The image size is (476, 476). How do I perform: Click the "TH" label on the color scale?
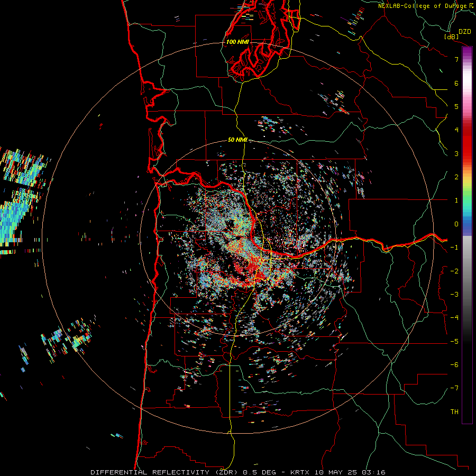(x=454, y=412)
